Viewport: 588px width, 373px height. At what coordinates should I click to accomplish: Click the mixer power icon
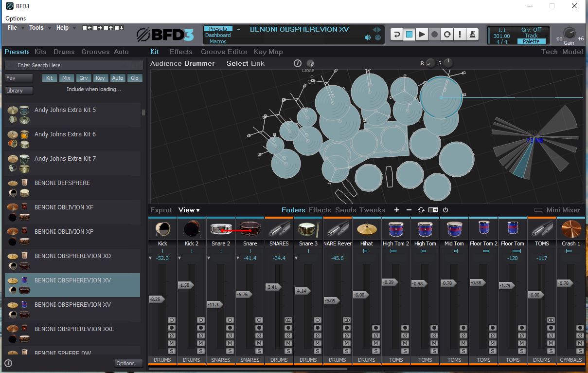[x=445, y=210]
